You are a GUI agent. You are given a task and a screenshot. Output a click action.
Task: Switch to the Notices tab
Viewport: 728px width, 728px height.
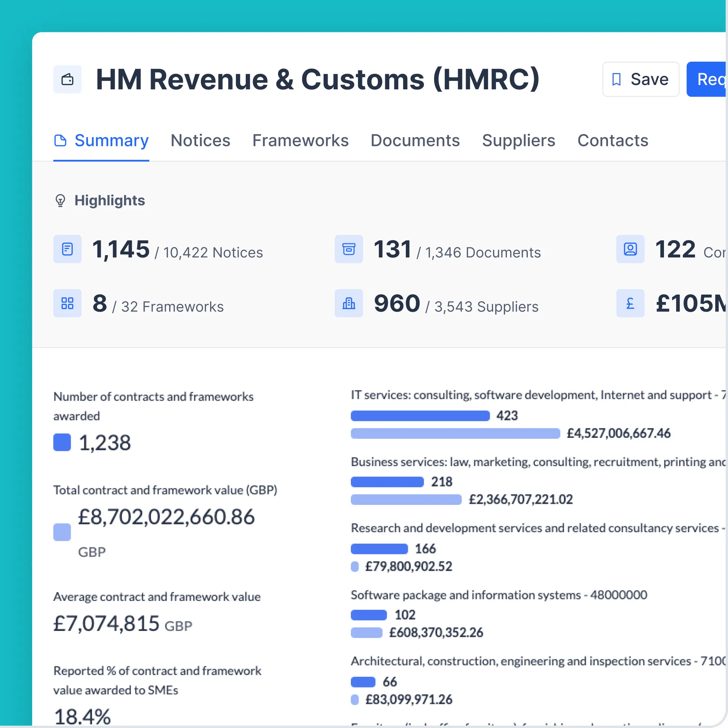[201, 141]
